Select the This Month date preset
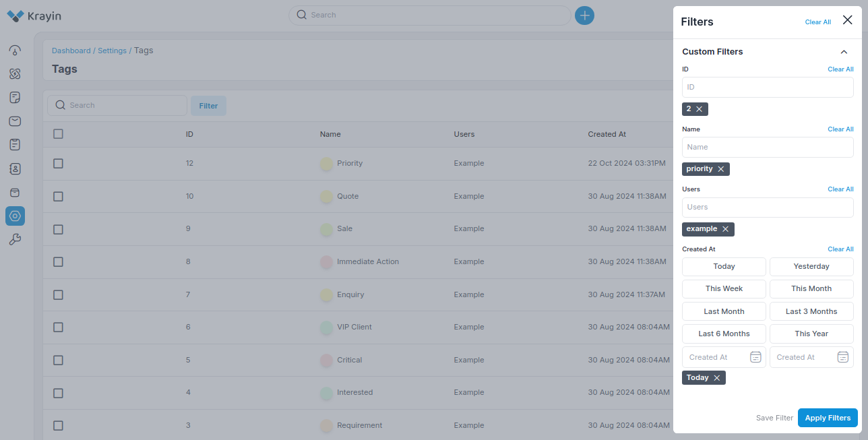 pyautogui.click(x=811, y=289)
